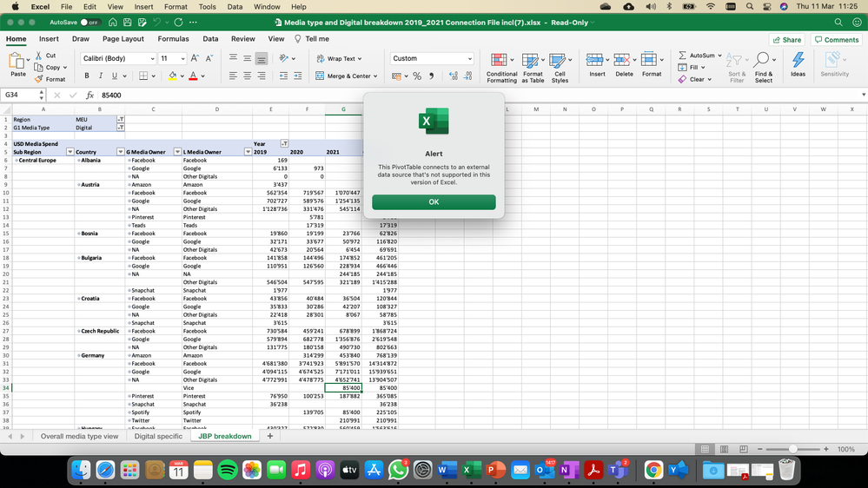Click the Find & Select icon

pos(763,60)
